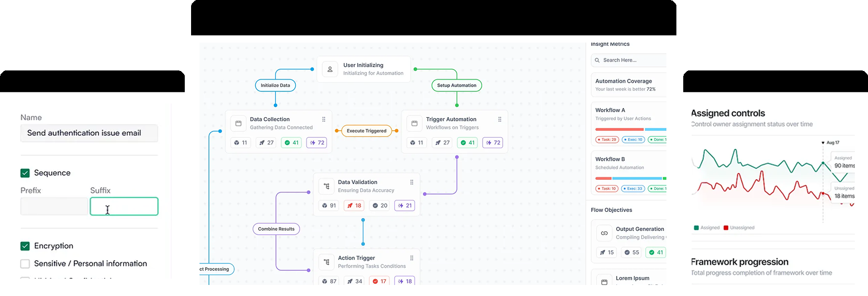Select the Workflow B card
The width and height of the screenshot is (868, 296).
[x=629, y=173]
